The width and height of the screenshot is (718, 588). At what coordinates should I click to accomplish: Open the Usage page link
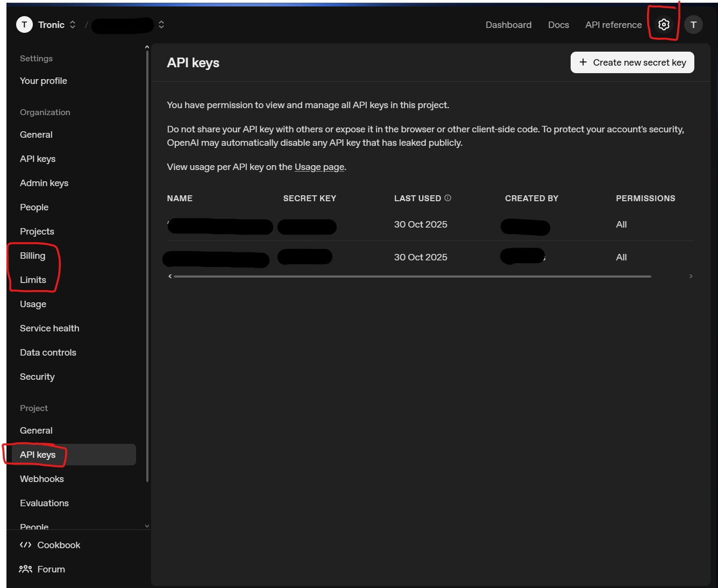pos(319,167)
